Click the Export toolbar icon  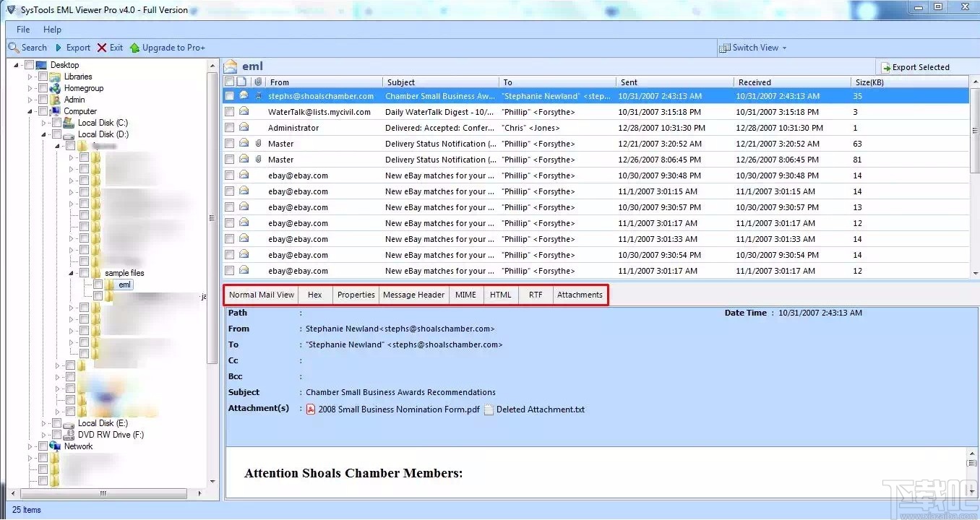pyautogui.click(x=60, y=47)
